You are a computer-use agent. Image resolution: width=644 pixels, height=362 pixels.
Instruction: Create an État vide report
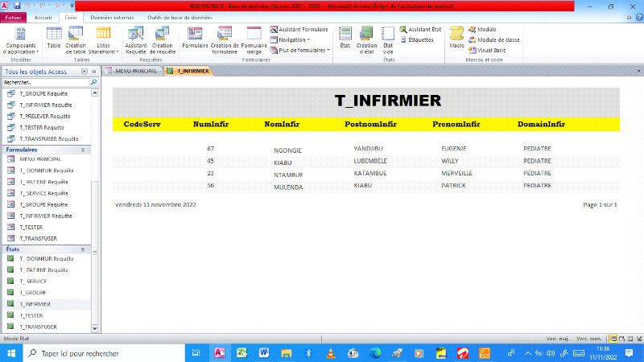[388, 40]
